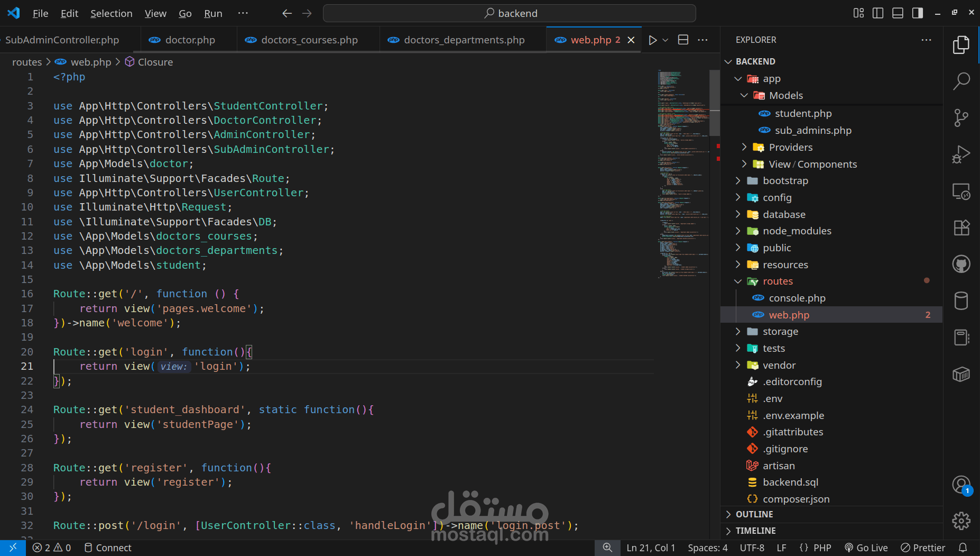
Task: Open the Extensions view icon
Action: (961, 227)
